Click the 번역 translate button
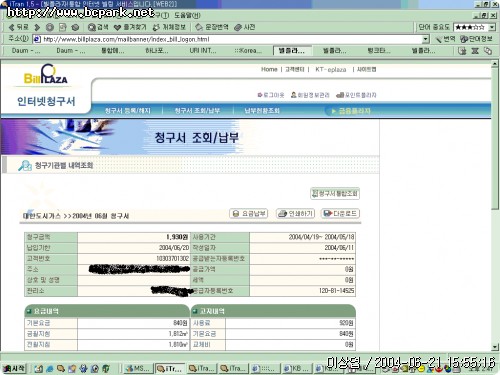This screenshot has height=375, width=500. [446, 39]
